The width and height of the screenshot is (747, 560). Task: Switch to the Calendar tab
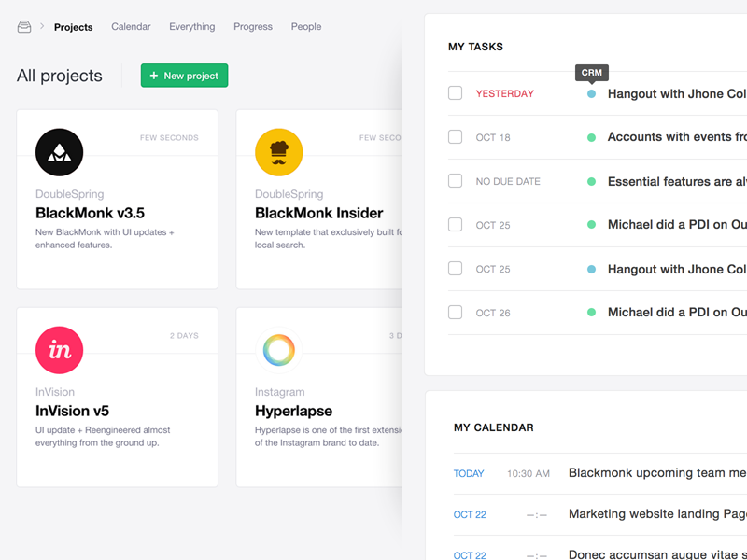click(x=131, y=27)
